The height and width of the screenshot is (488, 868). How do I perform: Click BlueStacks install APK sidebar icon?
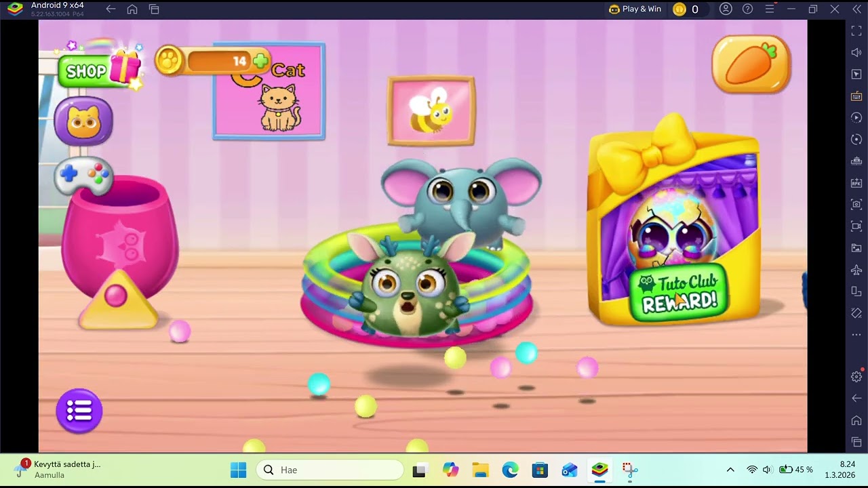pos(856,182)
